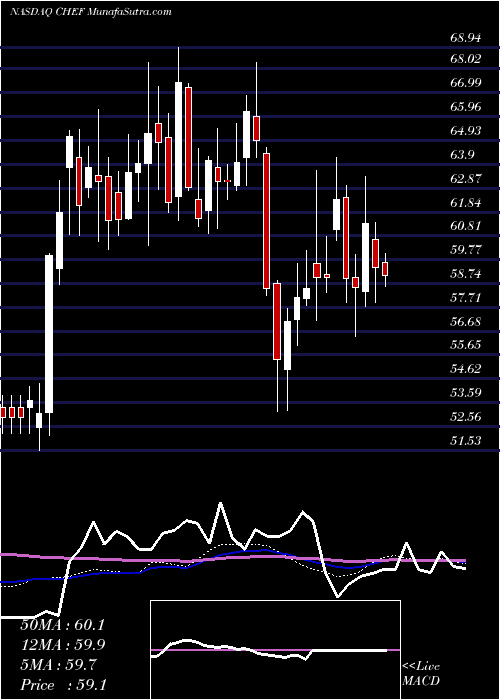
Task: Click the 52.56 price axis label
Action: pyautogui.click(x=466, y=417)
